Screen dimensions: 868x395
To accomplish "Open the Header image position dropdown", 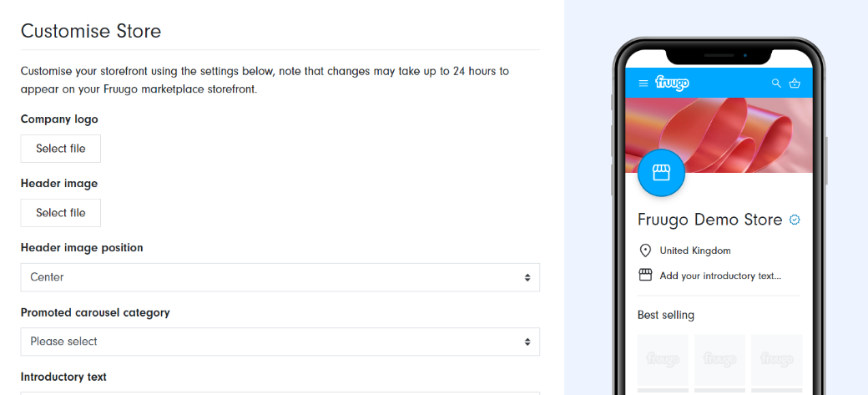I will pyautogui.click(x=280, y=277).
